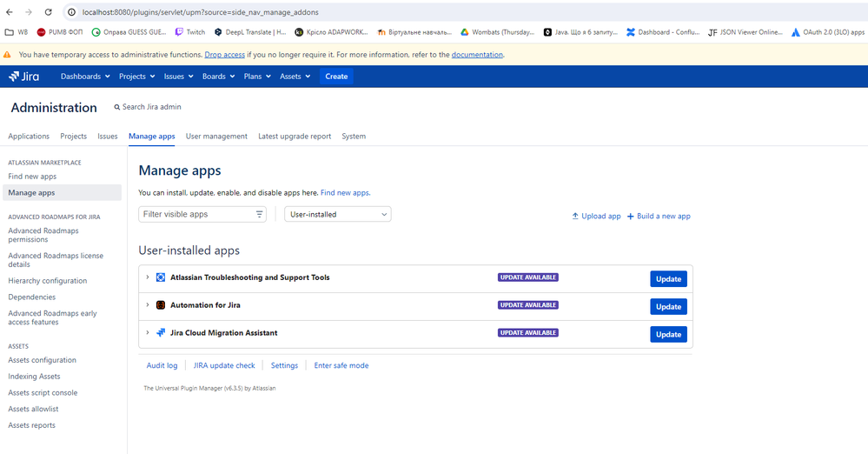Click Enter safe mode link
Viewport: 868px width, 454px height.
point(341,366)
